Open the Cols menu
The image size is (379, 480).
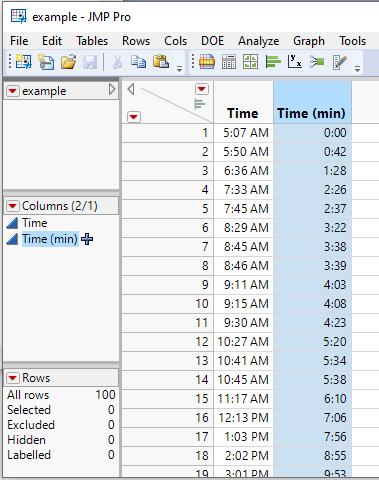pyautogui.click(x=175, y=41)
